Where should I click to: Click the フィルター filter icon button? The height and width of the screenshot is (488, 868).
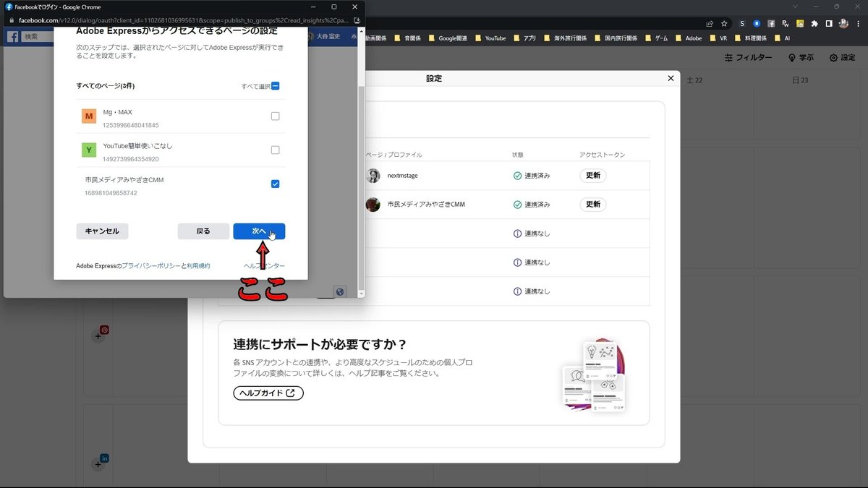coord(749,58)
